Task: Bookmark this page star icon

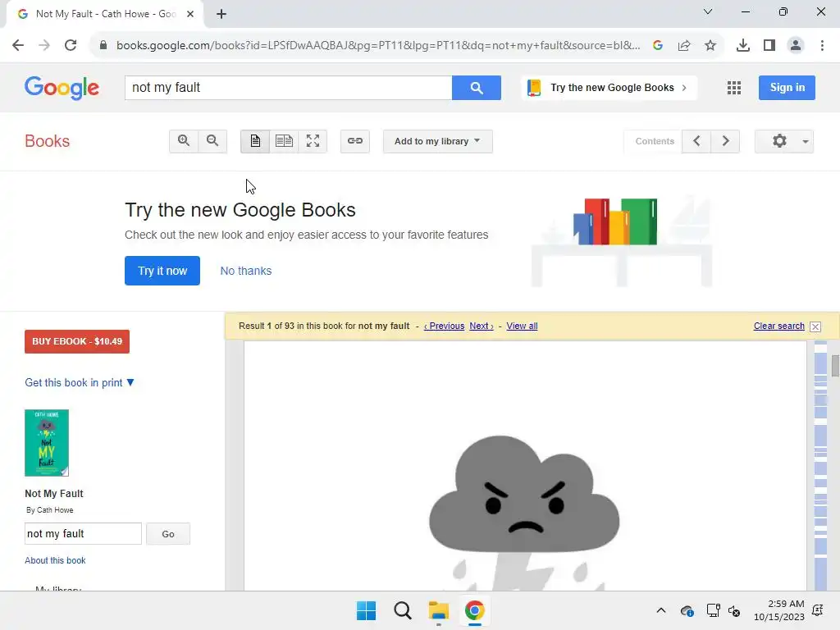Action: tap(710, 46)
